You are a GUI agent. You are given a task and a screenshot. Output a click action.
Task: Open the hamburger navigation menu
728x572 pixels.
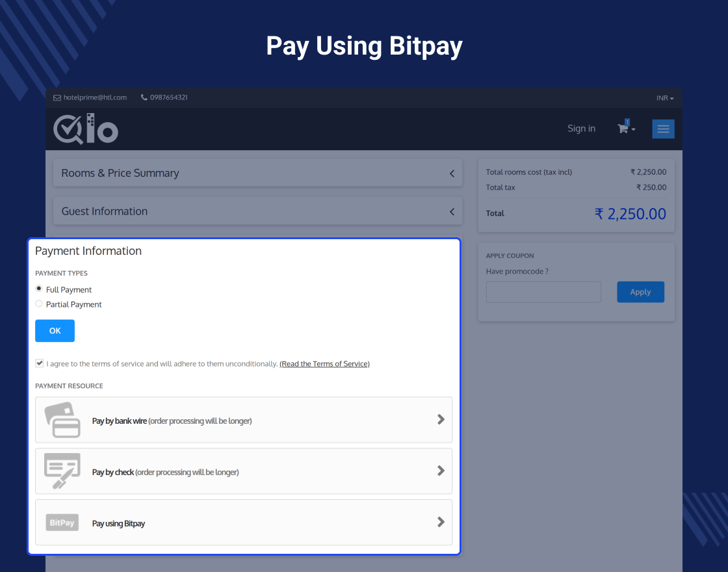(x=663, y=129)
